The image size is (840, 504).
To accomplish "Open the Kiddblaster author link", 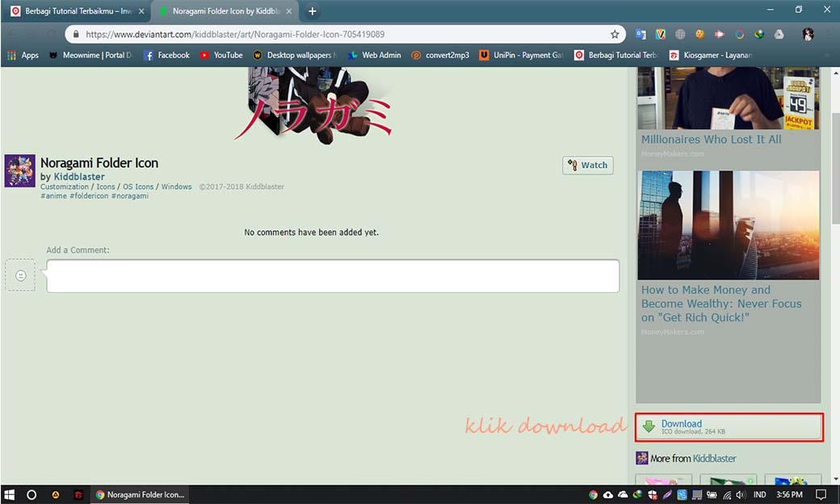I will [79, 177].
